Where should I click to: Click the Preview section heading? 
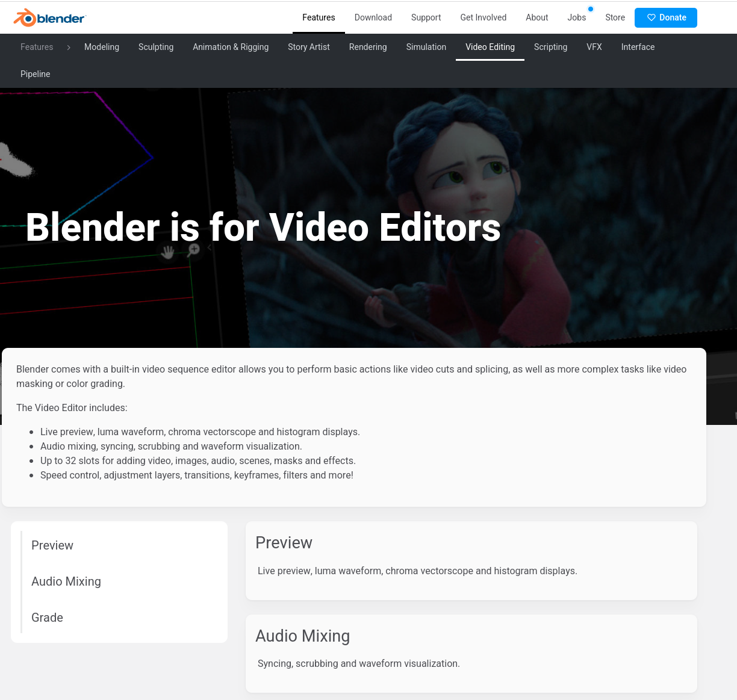284,543
